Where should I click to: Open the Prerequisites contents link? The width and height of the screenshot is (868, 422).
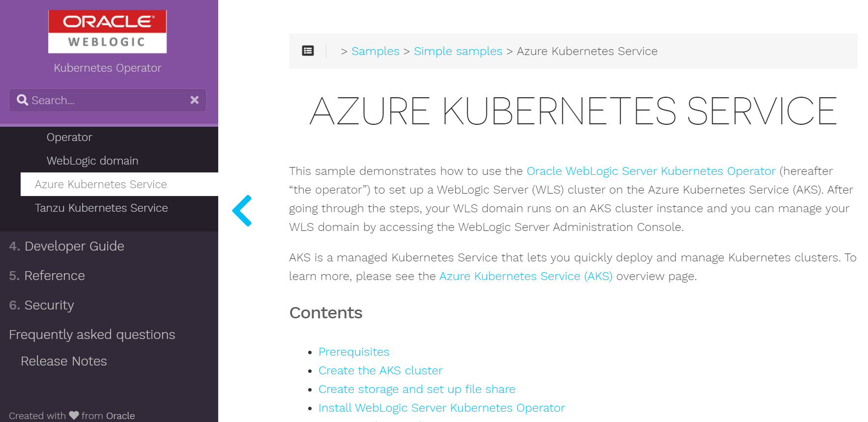[354, 352]
